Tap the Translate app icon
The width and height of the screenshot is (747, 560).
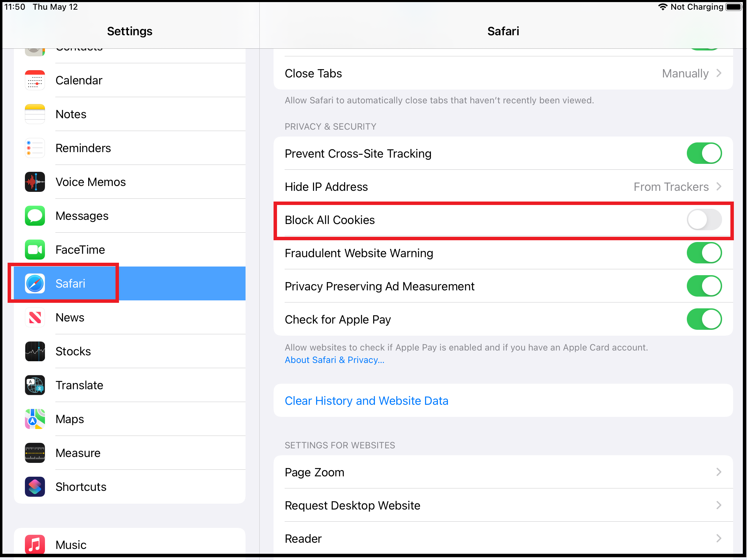click(x=35, y=385)
